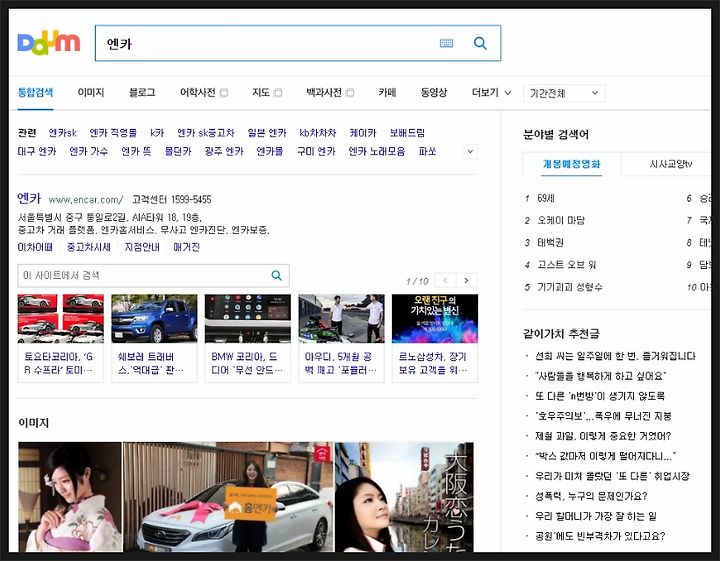Open the 홈엔카 car image result
The width and height of the screenshot is (720, 561).
click(x=228, y=497)
